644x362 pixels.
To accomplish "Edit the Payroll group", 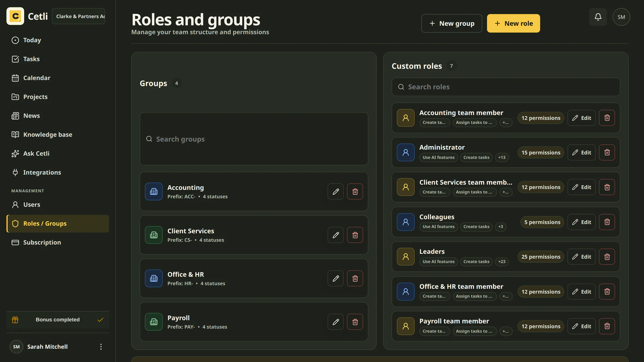I will (336, 322).
